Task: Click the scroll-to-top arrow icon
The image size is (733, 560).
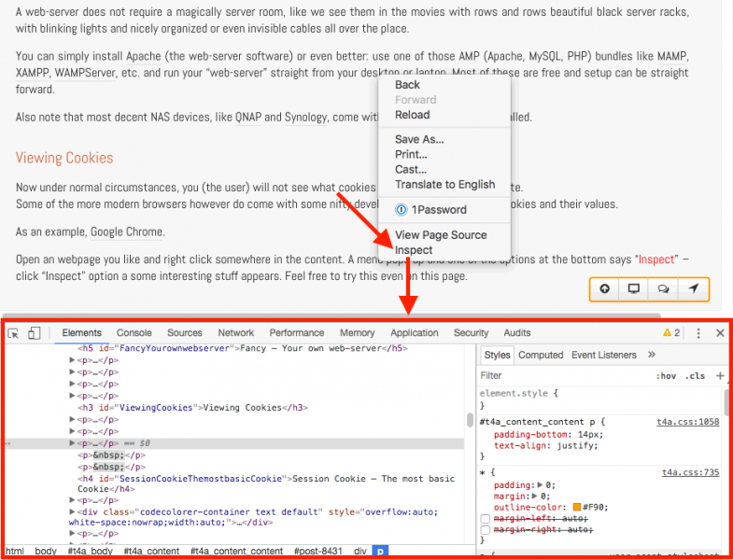Action: coord(605,288)
